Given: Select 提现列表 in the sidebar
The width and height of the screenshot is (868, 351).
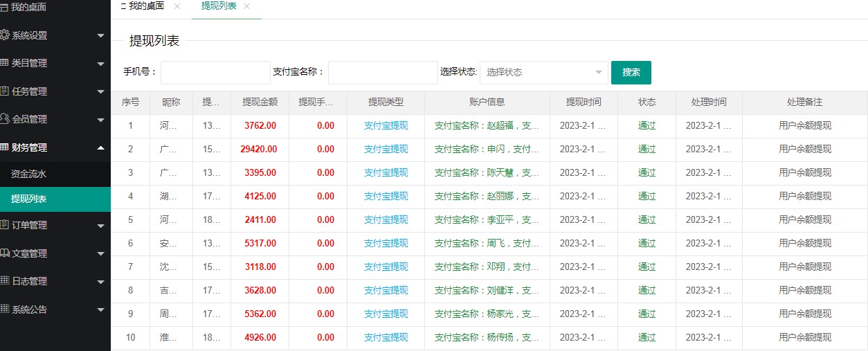Looking at the screenshot, I should pyautogui.click(x=29, y=199).
